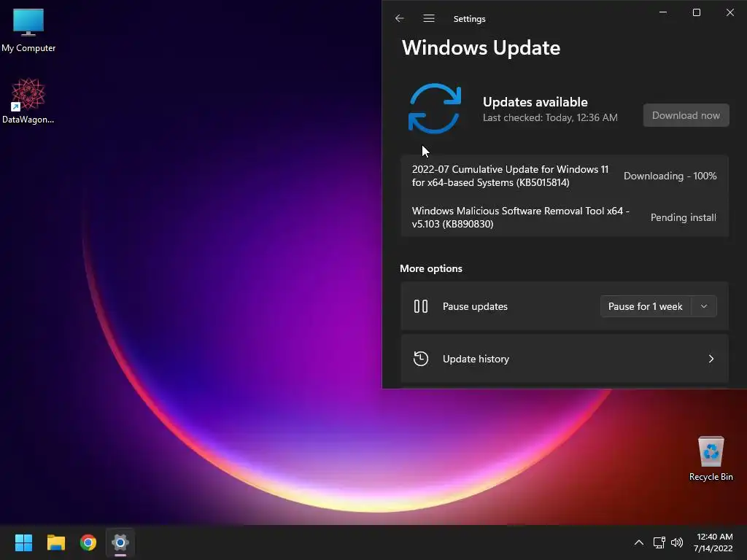The height and width of the screenshot is (560, 747).
Task: Open the Recycle Bin on the desktop
Action: [711, 459]
